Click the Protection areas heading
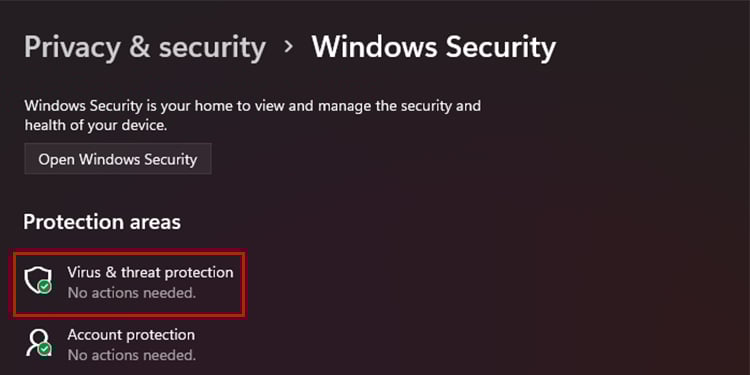Screen dimensions: 750x375 point(102,222)
